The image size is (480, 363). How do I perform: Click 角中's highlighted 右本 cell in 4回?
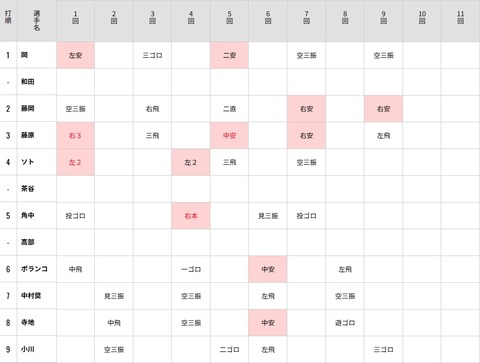pos(191,216)
